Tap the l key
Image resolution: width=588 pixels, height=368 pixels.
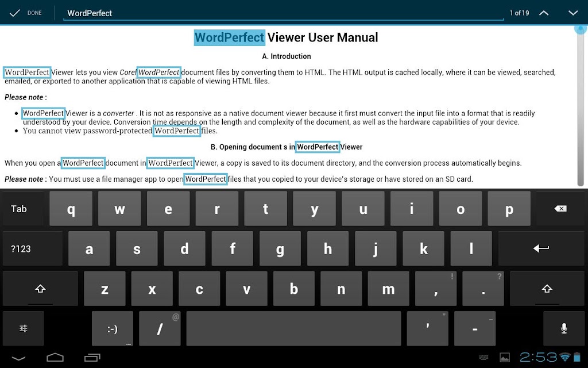pyautogui.click(x=471, y=249)
